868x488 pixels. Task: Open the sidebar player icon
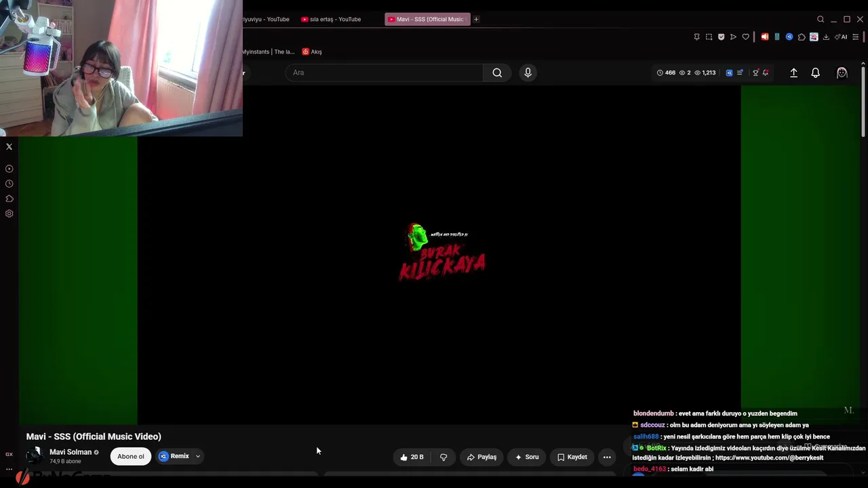point(9,169)
